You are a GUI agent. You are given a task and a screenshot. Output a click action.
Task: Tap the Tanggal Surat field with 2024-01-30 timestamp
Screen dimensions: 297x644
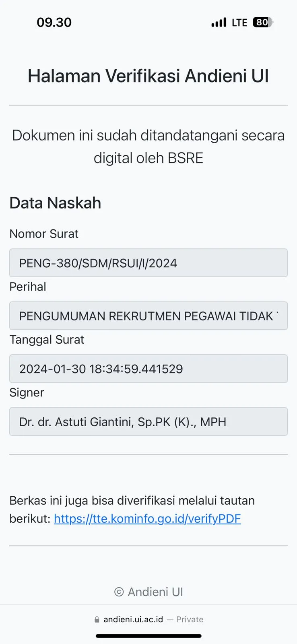click(148, 369)
